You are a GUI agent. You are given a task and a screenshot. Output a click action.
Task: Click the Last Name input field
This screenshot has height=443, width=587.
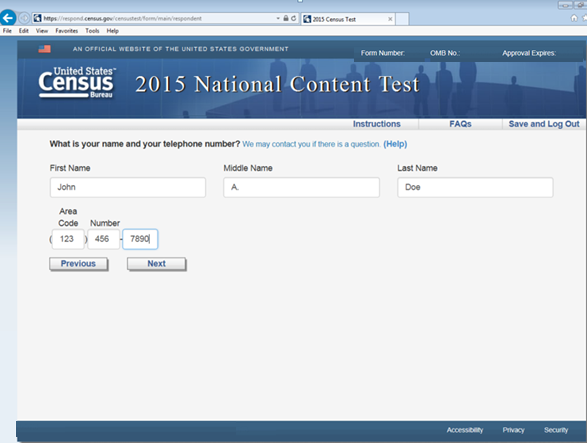point(475,187)
